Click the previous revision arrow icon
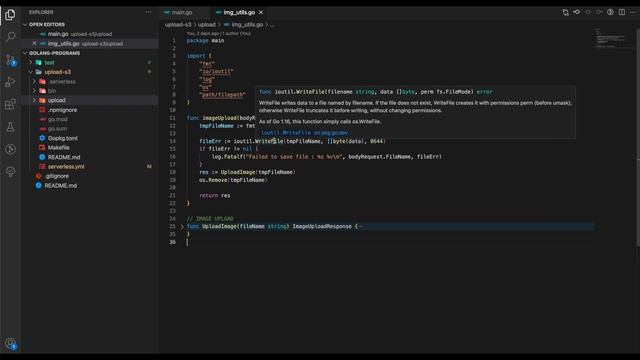The image size is (640, 360). pyautogui.click(x=577, y=12)
